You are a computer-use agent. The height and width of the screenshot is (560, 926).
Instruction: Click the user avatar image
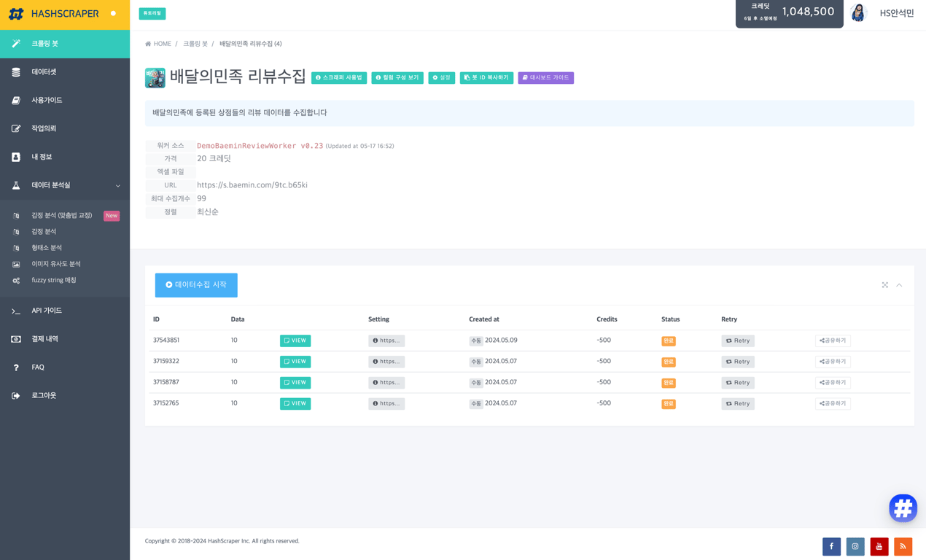coord(858,13)
